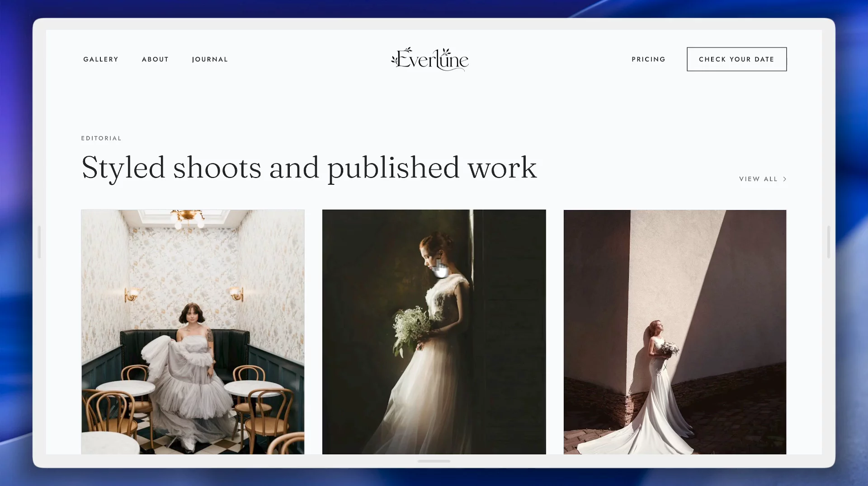Viewport: 868px width, 486px height.
Task: Go to the About page
Action: coord(155,59)
